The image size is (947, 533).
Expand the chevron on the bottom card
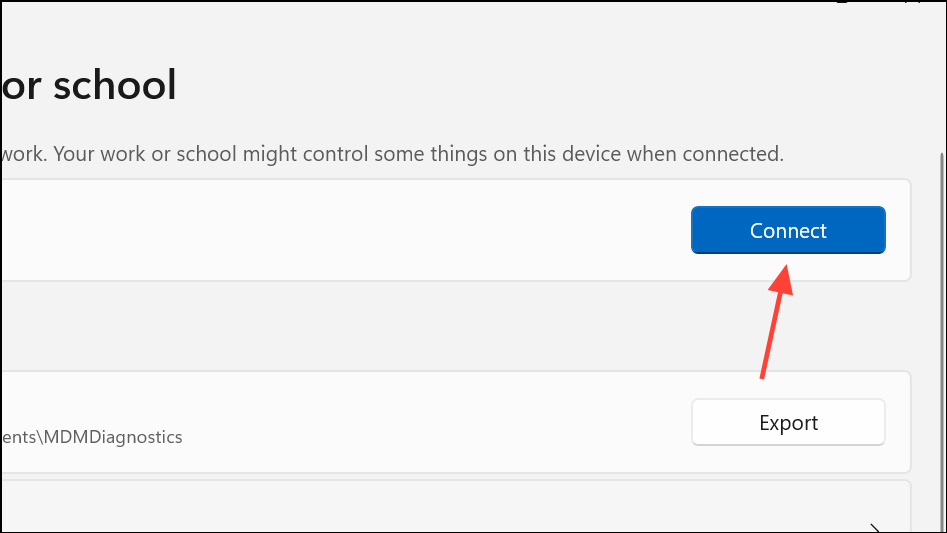point(875,527)
